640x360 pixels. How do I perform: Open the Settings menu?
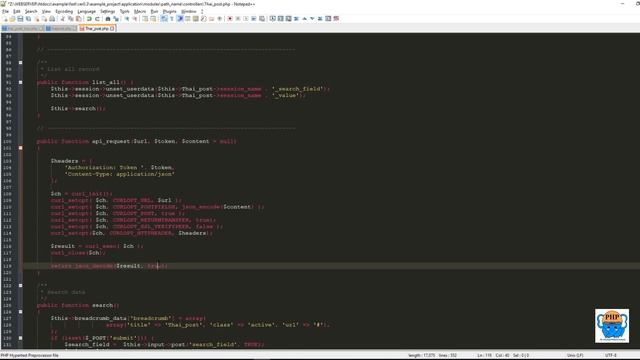[108, 11]
